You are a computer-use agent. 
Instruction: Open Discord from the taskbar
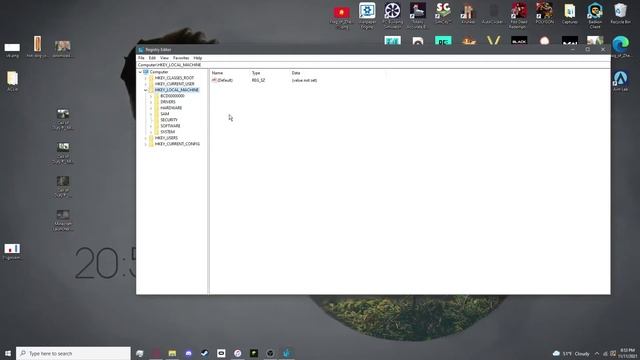click(189, 353)
